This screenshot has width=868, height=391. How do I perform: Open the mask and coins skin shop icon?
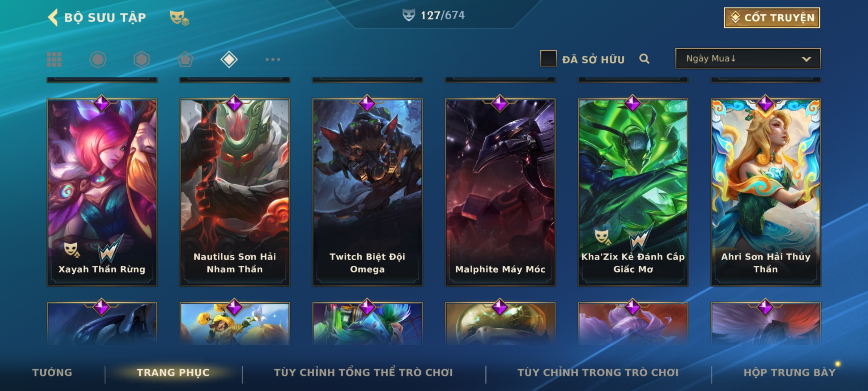pos(179,18)
